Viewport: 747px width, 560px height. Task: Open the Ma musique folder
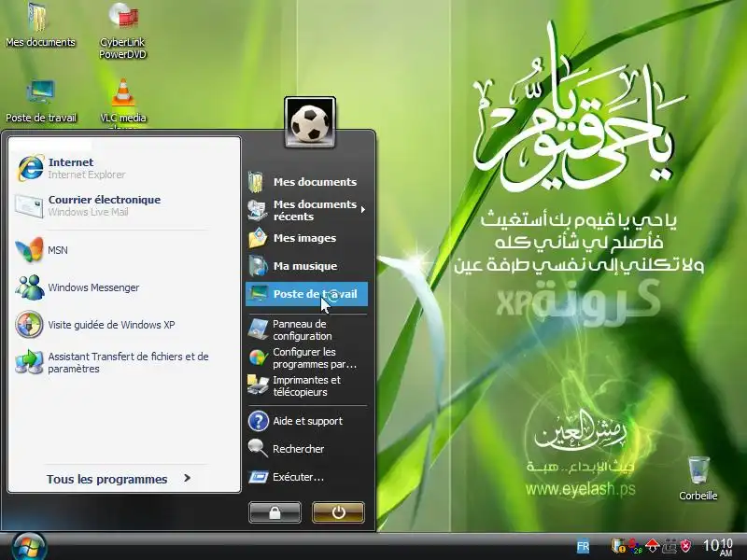point(306,266)
